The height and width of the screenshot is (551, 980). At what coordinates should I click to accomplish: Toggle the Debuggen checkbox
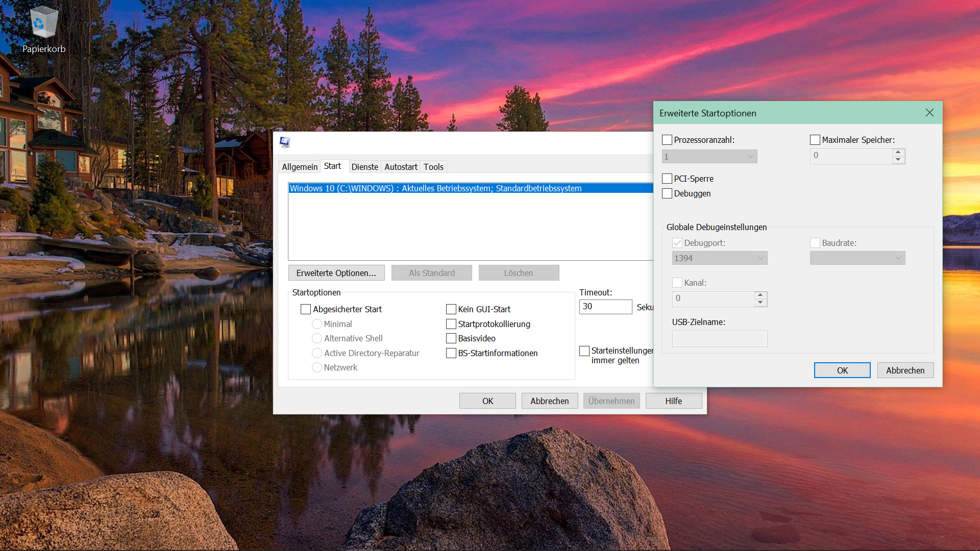click(667, 193)
